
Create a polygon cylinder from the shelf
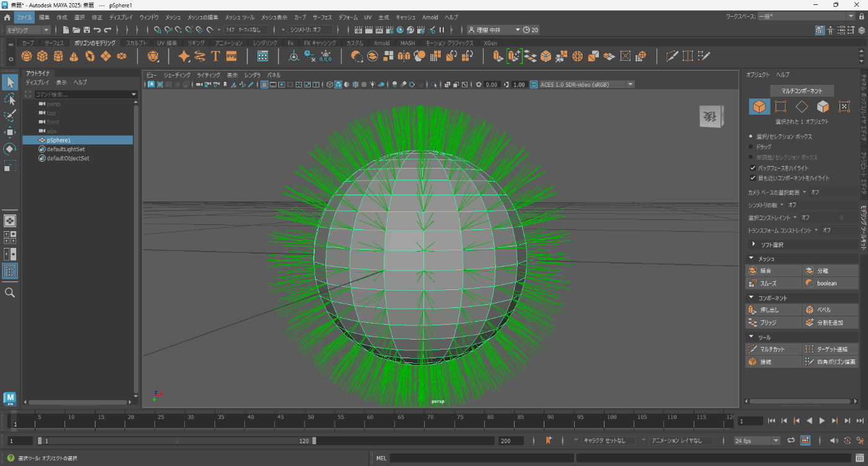coord(58,56)
